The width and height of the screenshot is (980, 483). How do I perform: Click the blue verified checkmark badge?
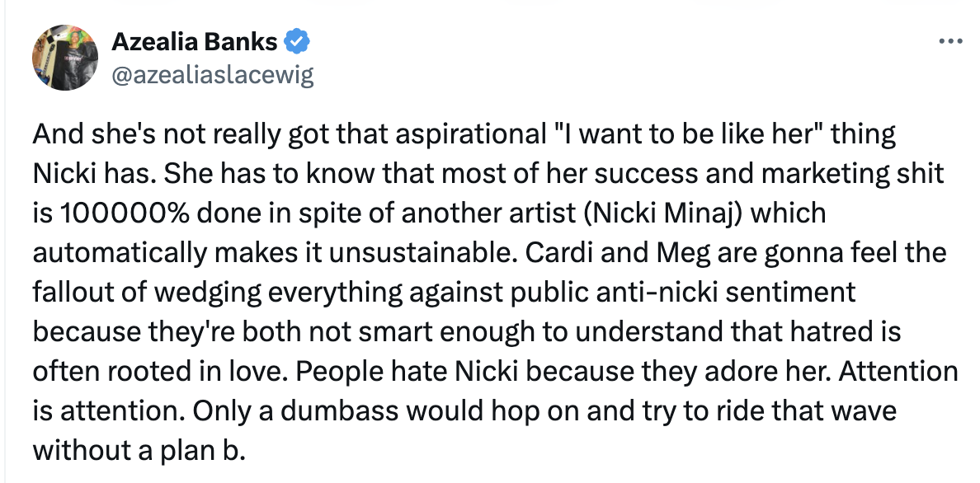click(296, 42)
